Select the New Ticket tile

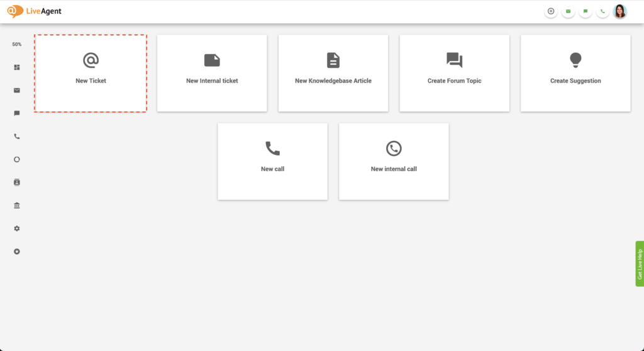[x=91, y=74]
